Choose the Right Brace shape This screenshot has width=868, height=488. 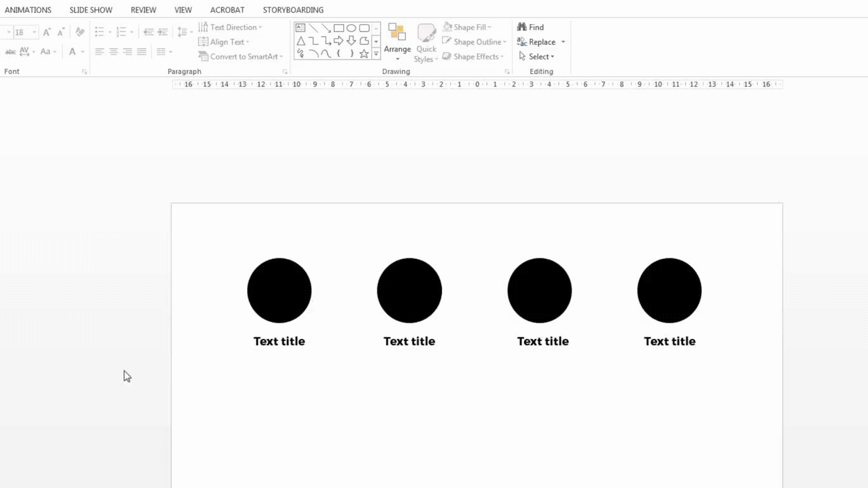click(351, 53)
